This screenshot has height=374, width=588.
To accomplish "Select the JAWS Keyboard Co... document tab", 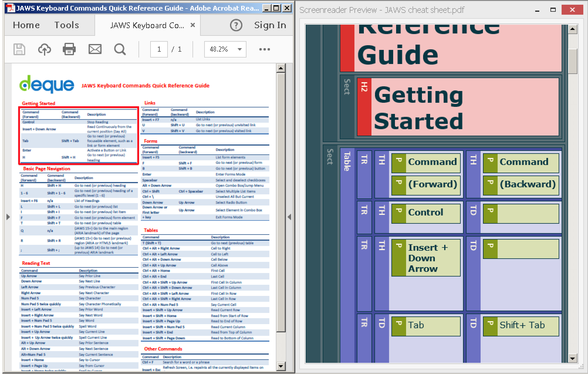I will (x=147, y=26).
